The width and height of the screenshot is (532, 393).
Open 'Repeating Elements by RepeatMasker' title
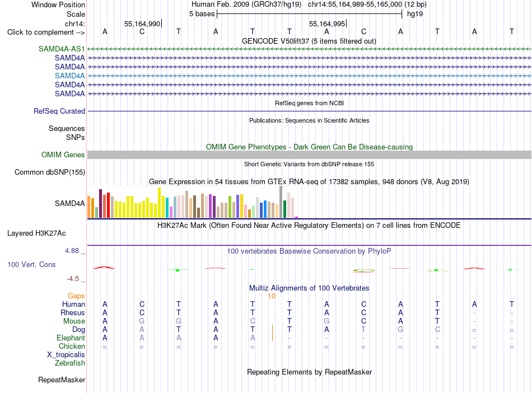pos(309,372)
